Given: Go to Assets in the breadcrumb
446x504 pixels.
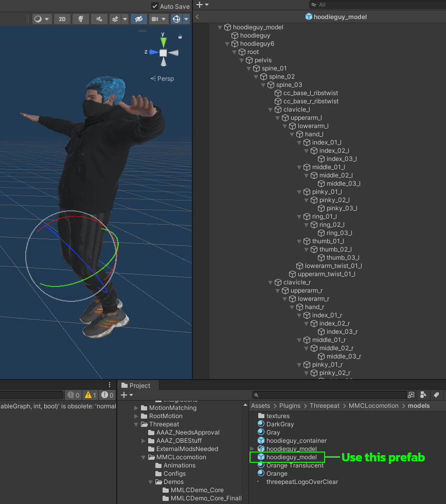Looking at the screenshot, I should 260,406.
